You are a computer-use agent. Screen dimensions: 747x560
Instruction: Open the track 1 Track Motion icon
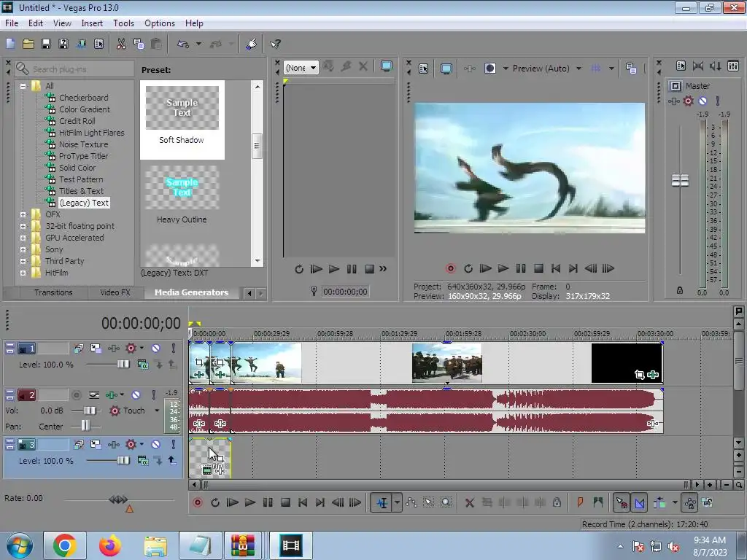tap(94, 349)
